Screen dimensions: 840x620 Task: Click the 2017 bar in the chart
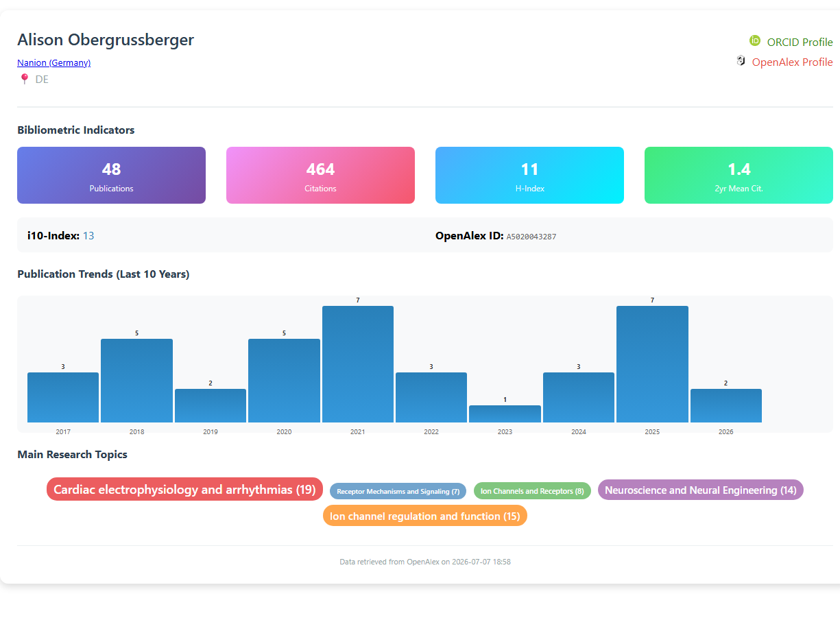click(63, 397)
